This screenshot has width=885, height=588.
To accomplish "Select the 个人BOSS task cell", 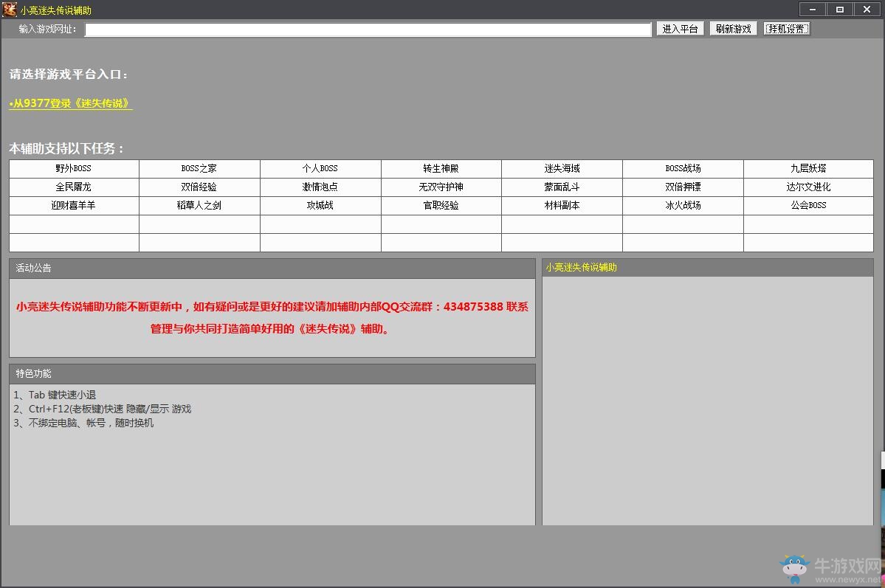I will point(320,169).
